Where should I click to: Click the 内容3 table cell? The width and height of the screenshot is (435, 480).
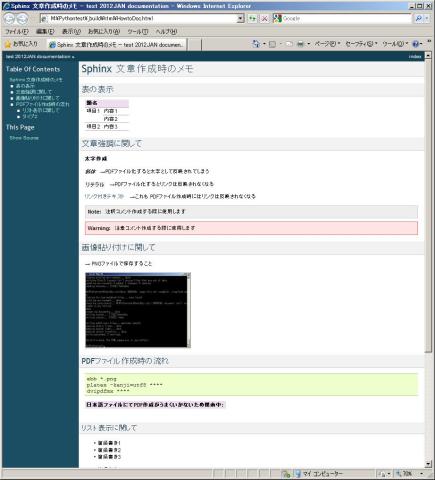click(111, 127)
